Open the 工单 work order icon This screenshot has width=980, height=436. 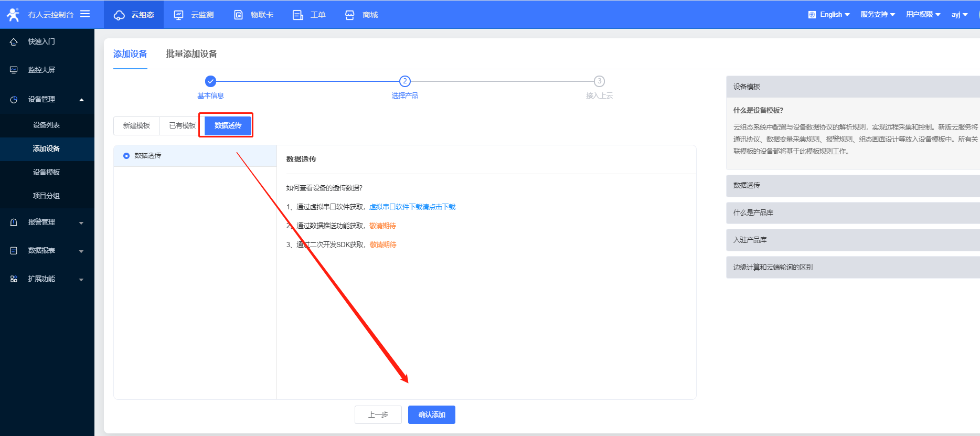click(x=297, y=15)
